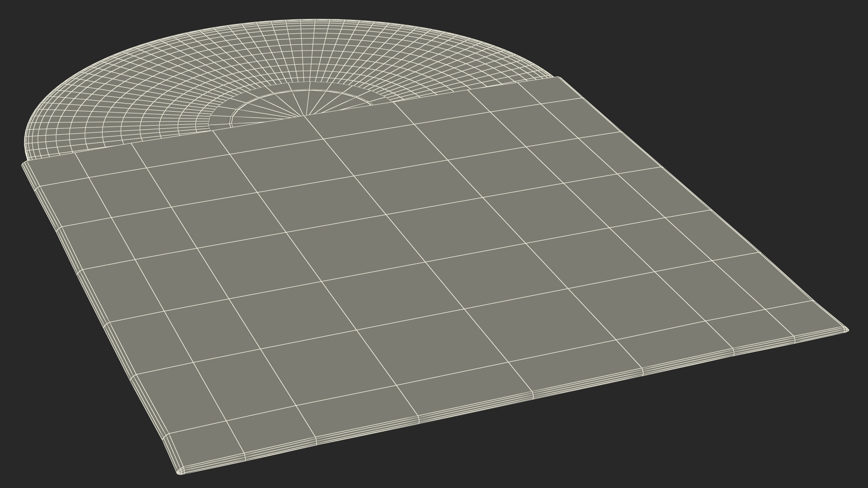Click the top apex of the semicircular mesh

316,20
